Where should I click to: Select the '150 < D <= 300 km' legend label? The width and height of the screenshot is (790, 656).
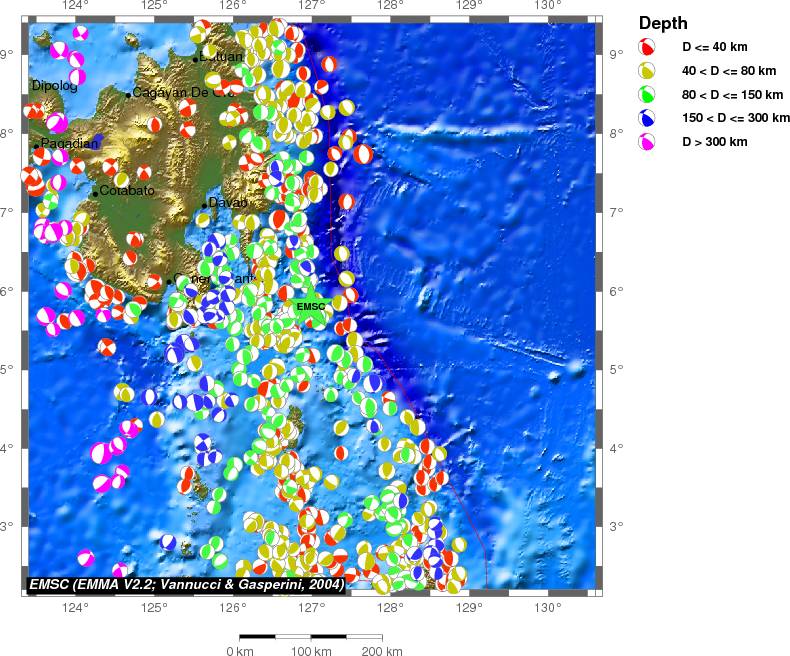pos(732,119)
